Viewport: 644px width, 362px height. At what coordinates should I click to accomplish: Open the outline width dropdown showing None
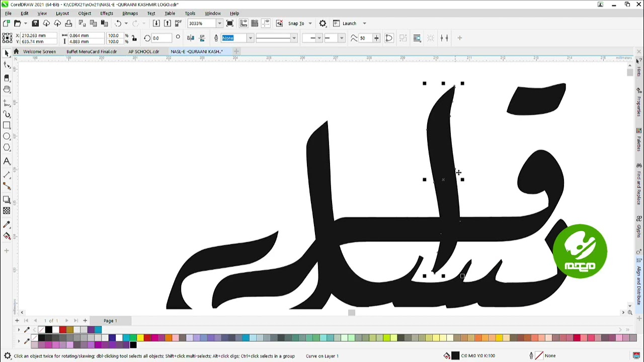point(250,38)
